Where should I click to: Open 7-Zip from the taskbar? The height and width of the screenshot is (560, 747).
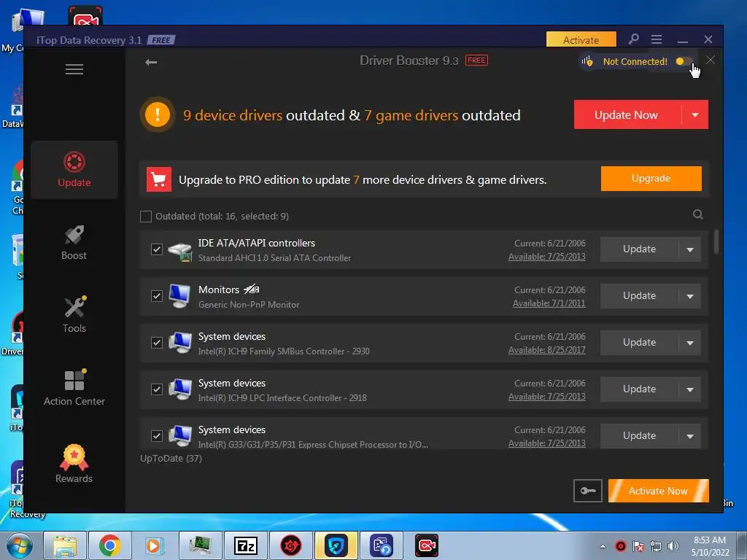[x=246, y=545]
